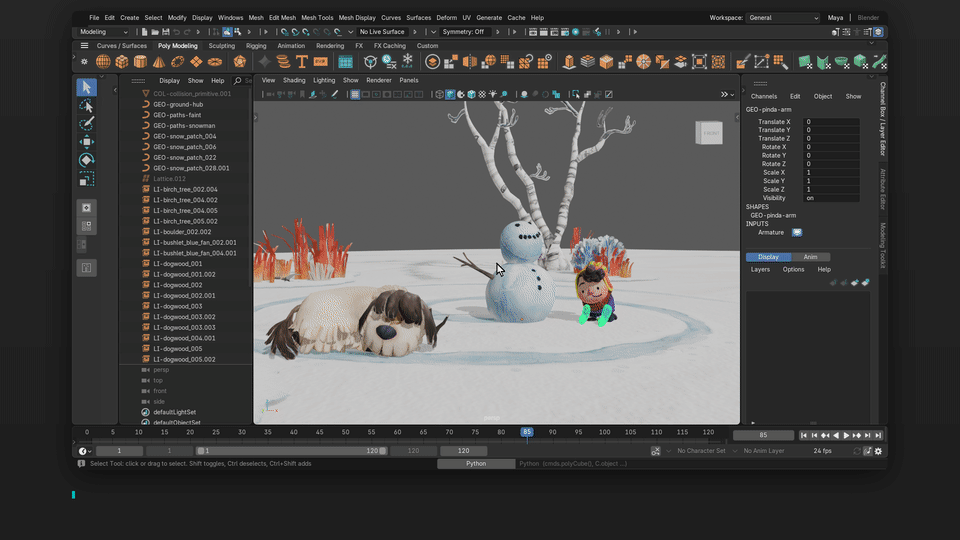960x540 pixels.
Task: Create a polygon plane from the shelf
Action: click(196, 62)
